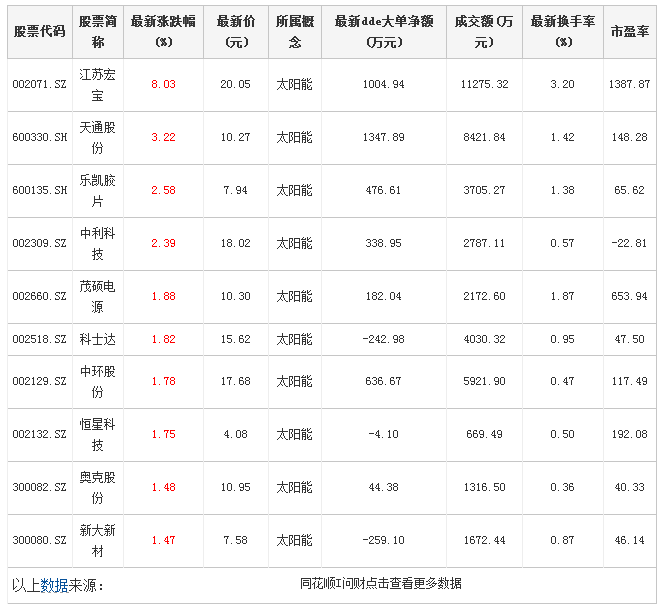Click the 成交额(万元) column header

484,31
